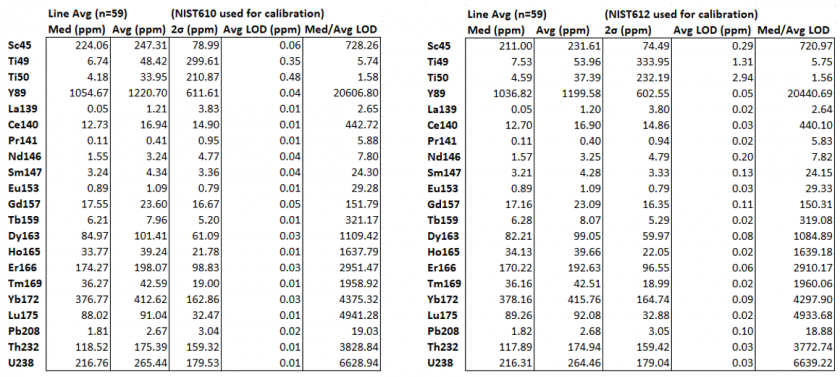The image size is (840, 377).
Task: Select the Ce140 label in right table
Action: point(444,125)
